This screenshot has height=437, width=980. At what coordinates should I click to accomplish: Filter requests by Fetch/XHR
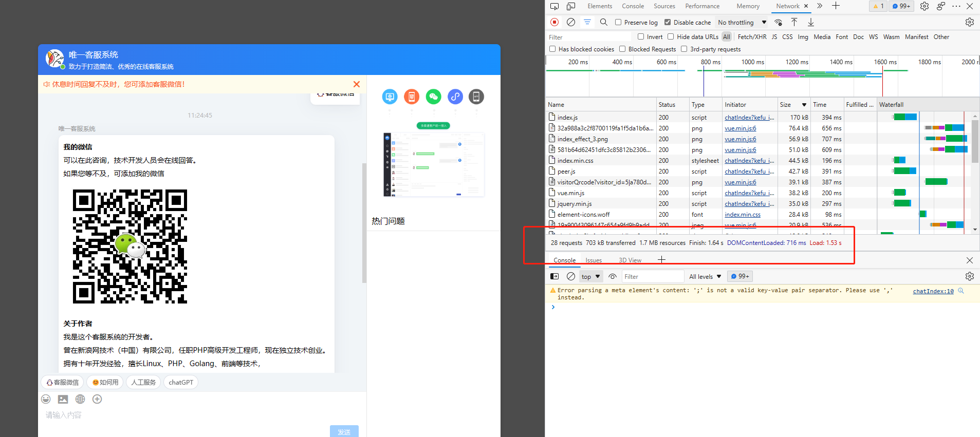point(752,37)
